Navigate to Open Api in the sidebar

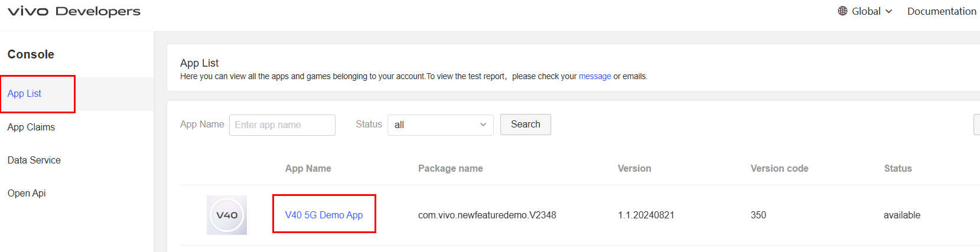pyautogui.click(x=27, y=194)
